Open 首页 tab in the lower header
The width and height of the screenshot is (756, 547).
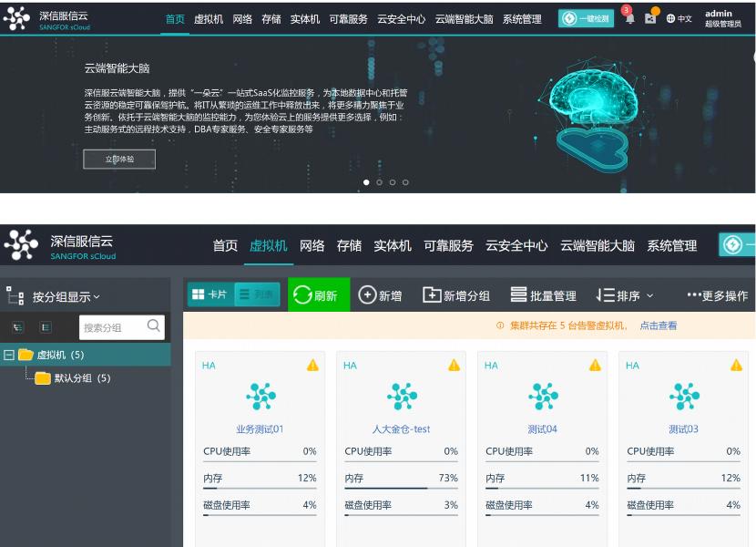225,246
